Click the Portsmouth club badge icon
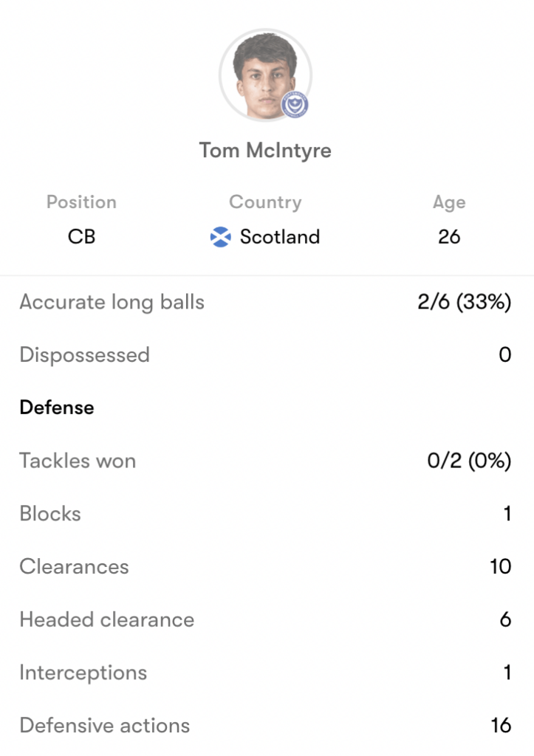534x756 pixels. pos(295,105)
